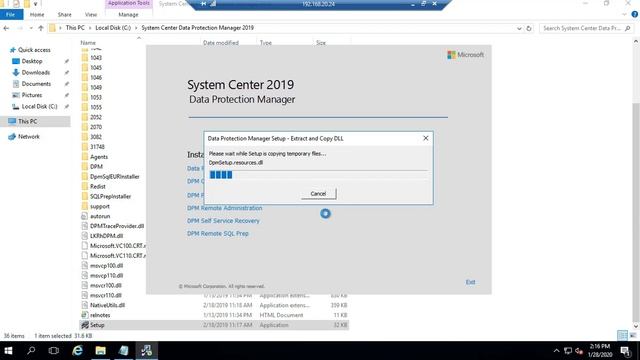The image size is (640, 360).
Task: Sort files by Date modified column
Action: pos(221,42)
